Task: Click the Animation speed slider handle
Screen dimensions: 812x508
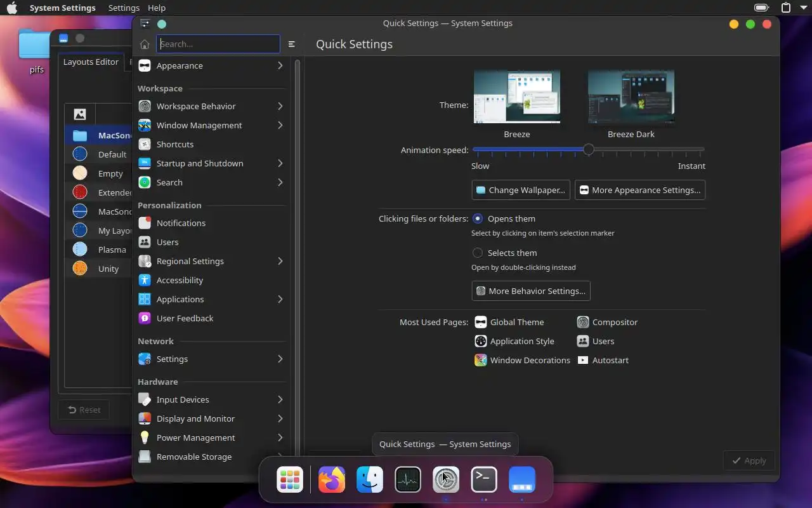Action: click(x=589, y=150)
